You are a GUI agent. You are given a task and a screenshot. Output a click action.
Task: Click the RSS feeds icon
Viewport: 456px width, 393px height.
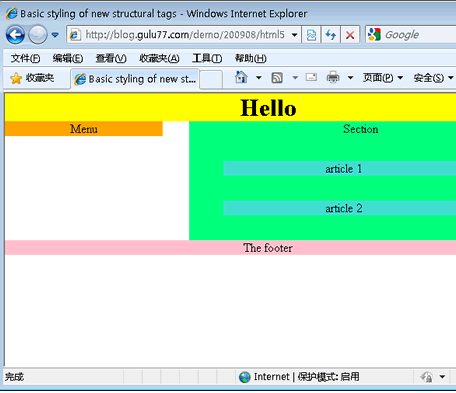click(277, 78)
